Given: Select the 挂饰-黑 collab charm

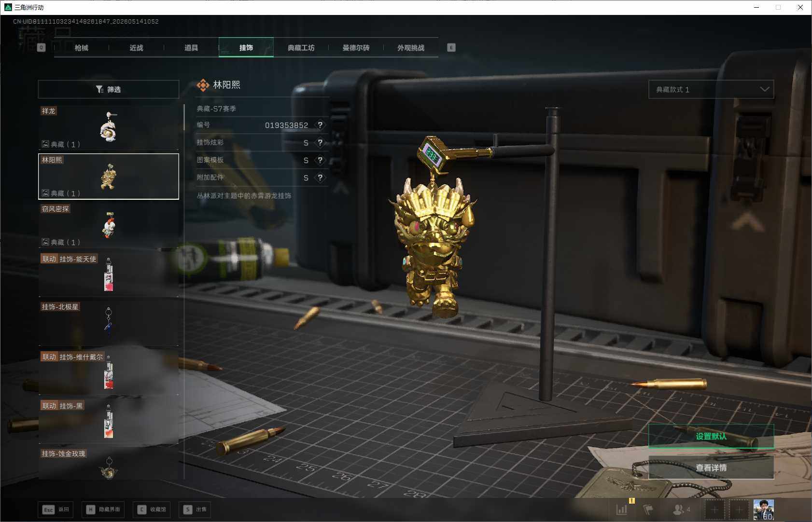Looking at the screenshot, I should [109, 421].
